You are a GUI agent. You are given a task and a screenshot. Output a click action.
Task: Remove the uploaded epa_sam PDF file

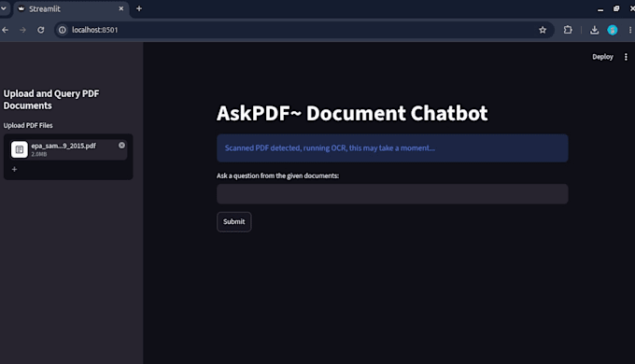pyautogui.click(x=121, y=145)
